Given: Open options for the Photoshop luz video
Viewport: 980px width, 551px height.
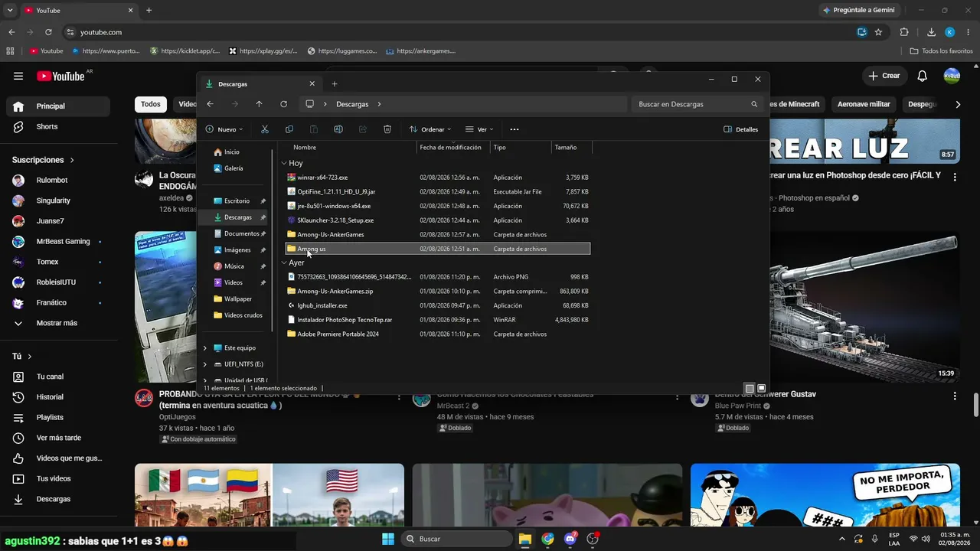Looking at the screenshot, I should coord(955,177).
